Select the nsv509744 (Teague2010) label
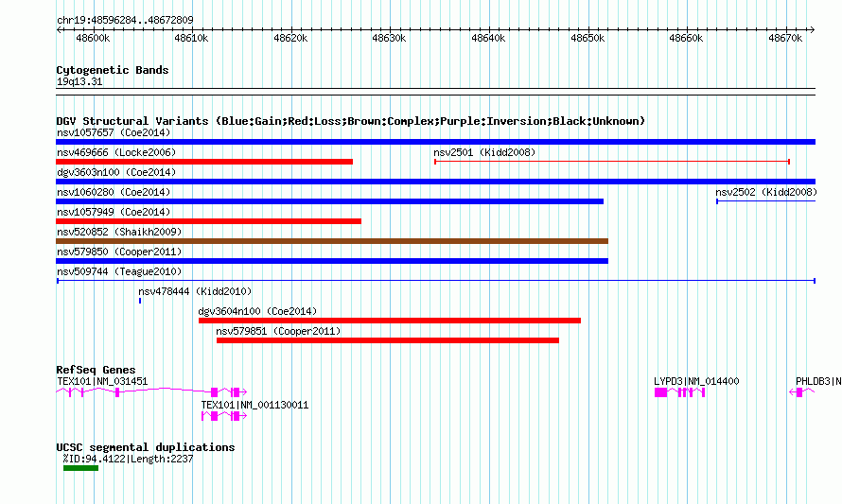This screenshot has width=842, height=504. pyautogui.click(x=119, y=271)
